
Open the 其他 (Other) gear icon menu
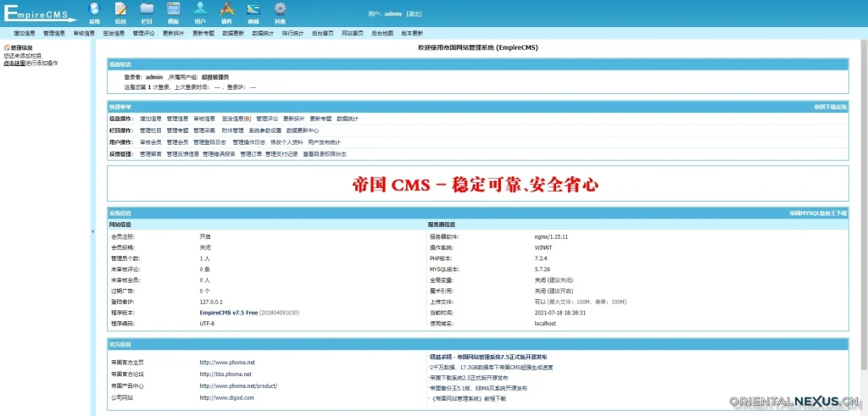pyautogui.click(x=280, y=13)
